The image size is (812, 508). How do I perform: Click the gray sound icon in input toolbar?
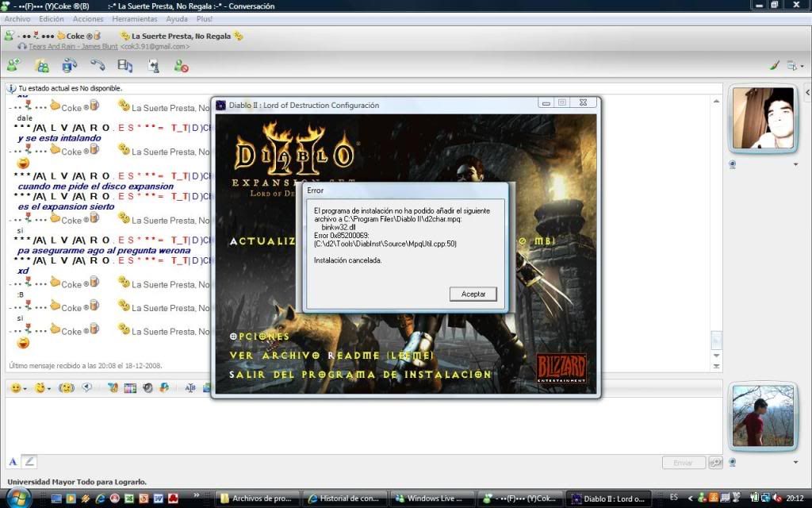click(x=147, y=387)
